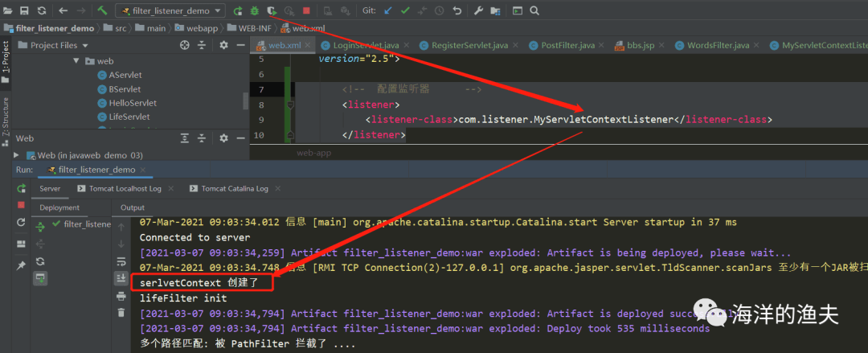Open the Tomcat Catalina Log tab
The width and height of the screenshot is (868, 353).
click(228, 188)
